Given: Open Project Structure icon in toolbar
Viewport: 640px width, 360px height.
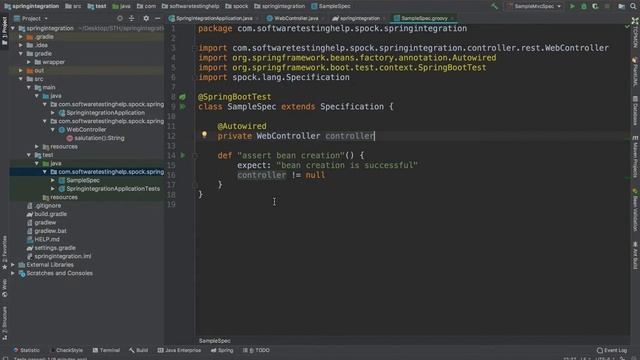Looking at the screenshot, I should [621, 6].
